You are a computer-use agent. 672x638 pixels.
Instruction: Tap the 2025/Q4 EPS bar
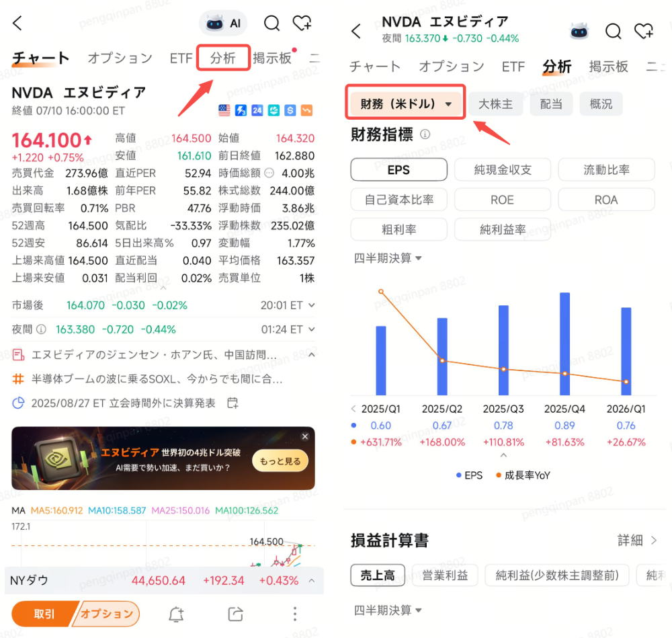point(565,344)
